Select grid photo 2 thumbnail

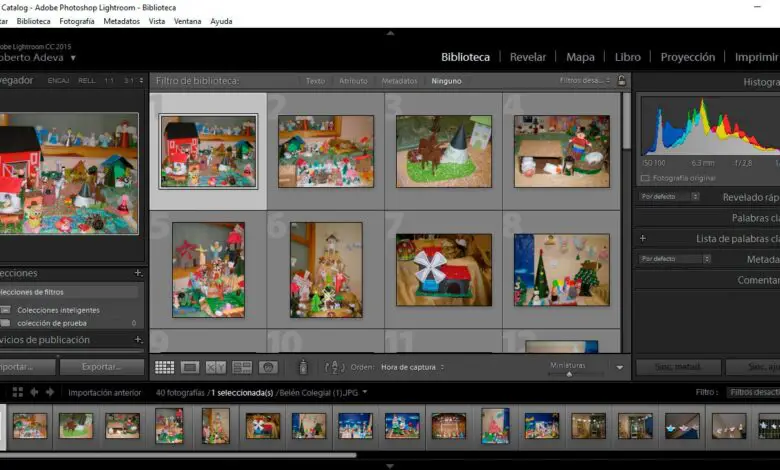click(x=326, y=151)
